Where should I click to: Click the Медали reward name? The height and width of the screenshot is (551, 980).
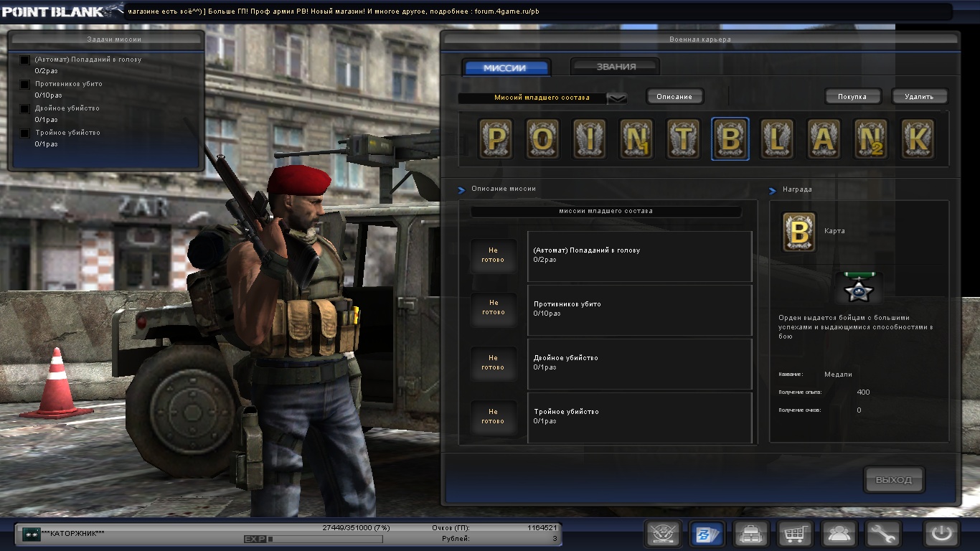838,375
